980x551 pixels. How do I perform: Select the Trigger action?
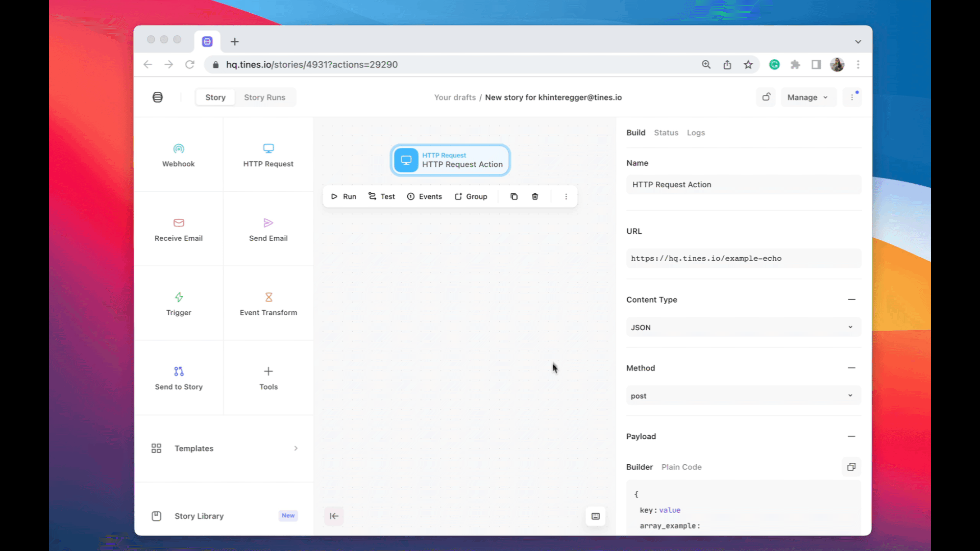pyautogui.click(x=179, y=304)
